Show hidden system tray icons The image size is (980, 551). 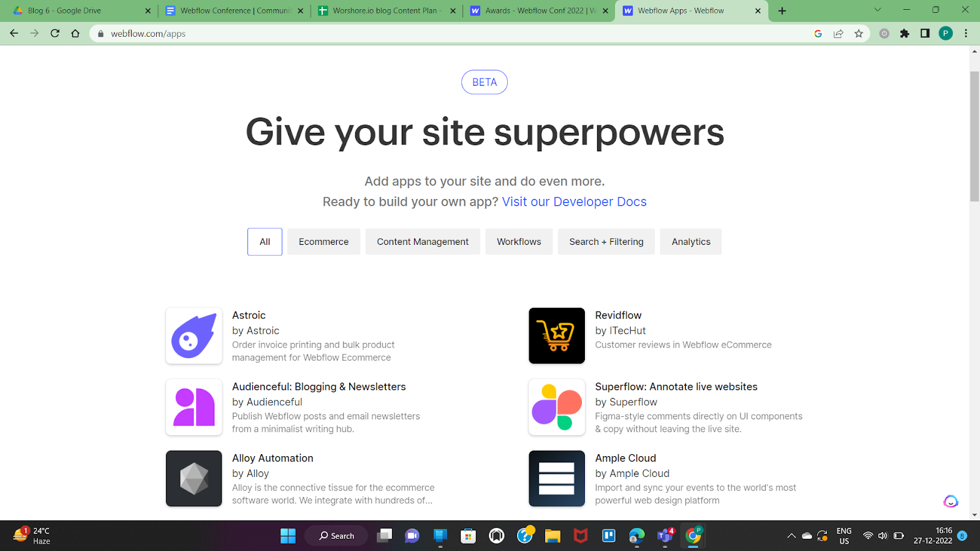[791, 536]
